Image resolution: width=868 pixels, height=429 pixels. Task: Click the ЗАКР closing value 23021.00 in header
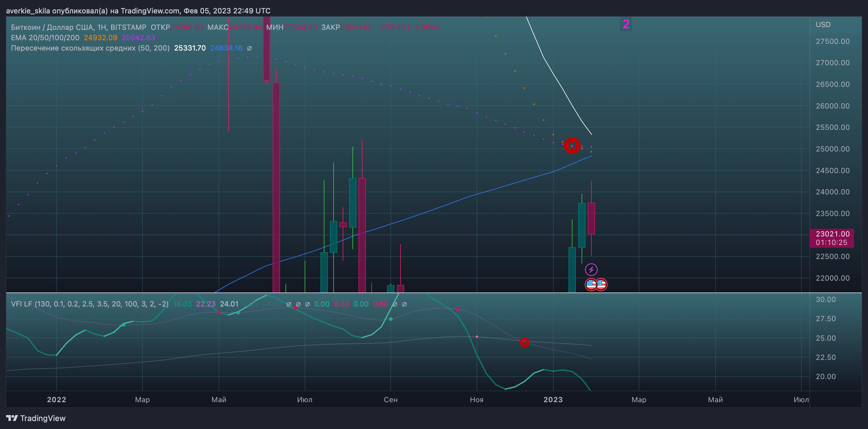356,27
